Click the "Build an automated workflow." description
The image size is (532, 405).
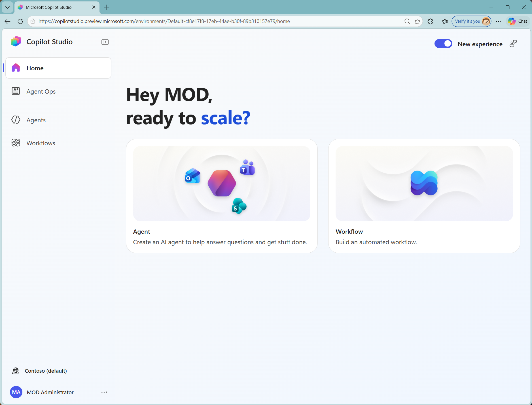376,242
